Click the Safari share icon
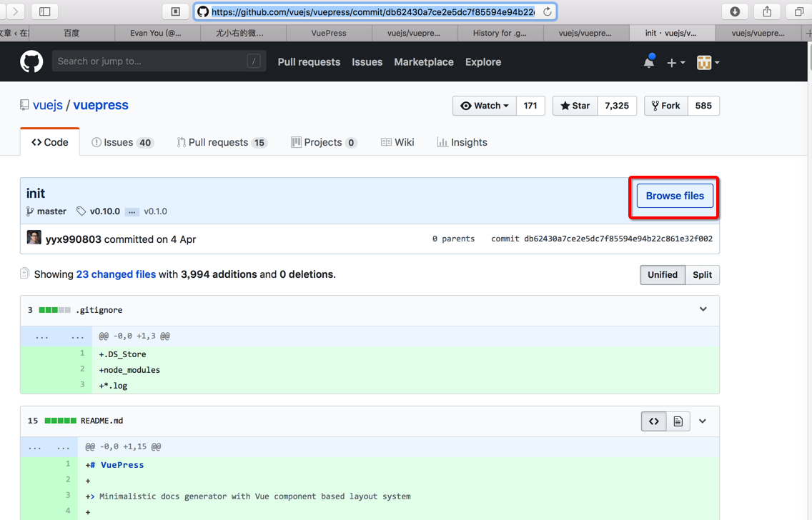Screen dimensions: 812x520 click(x=767, y=11)
